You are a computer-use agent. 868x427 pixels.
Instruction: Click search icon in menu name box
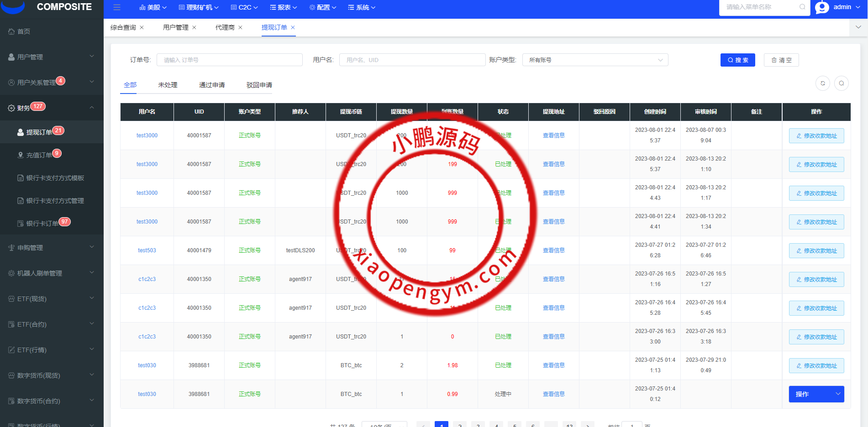802,7
